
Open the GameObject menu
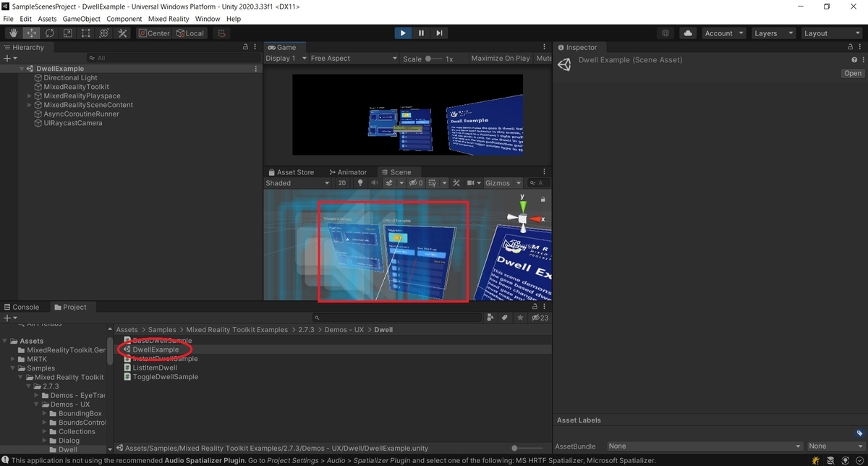[x=81, y=18]
